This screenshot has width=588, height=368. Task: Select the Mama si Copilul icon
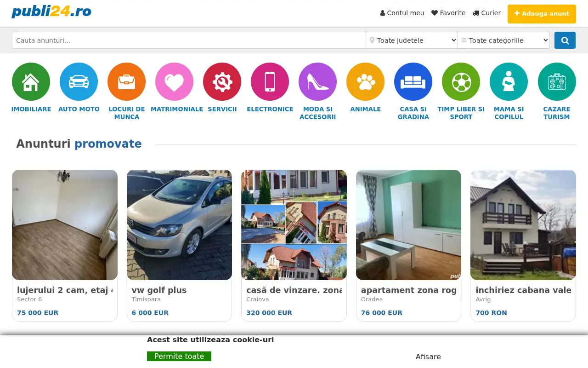pyautogui.click(x=509, y=82)
